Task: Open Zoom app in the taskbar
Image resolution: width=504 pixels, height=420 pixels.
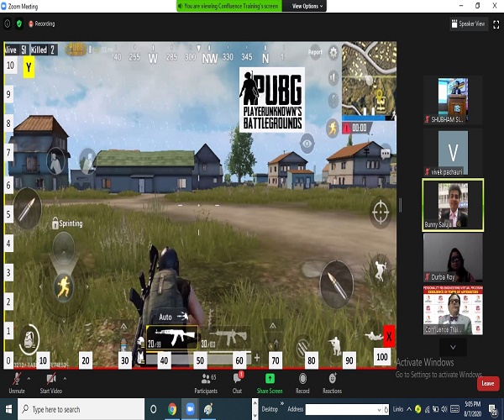Action: tap(190, 409)
